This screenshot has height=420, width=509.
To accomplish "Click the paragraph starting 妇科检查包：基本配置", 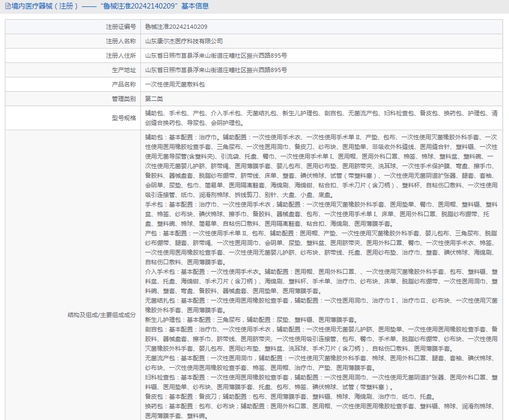I will point(321,382).
